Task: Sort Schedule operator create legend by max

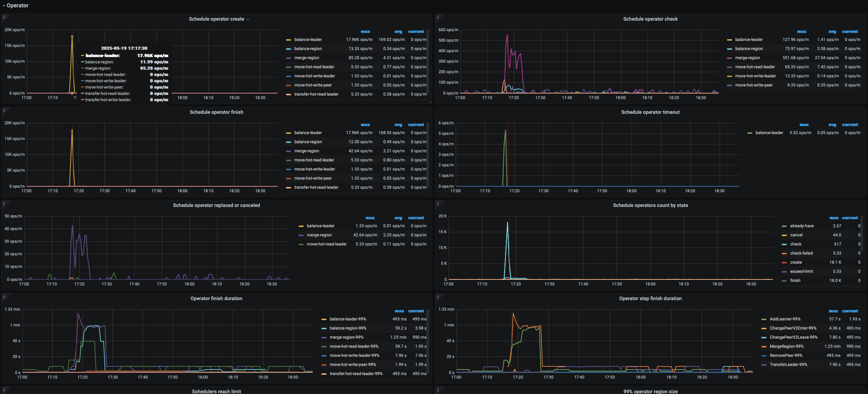Action: pos(365,32)
